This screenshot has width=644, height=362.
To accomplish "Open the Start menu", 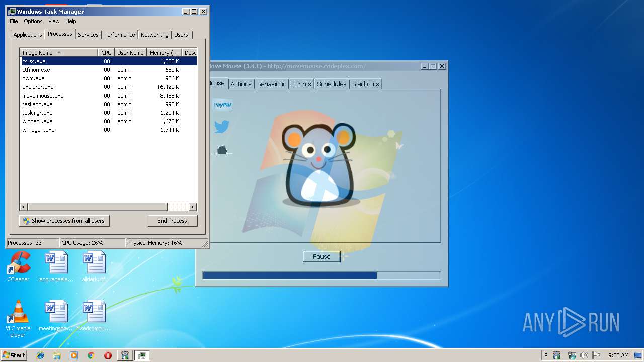I will click(14, 355).
